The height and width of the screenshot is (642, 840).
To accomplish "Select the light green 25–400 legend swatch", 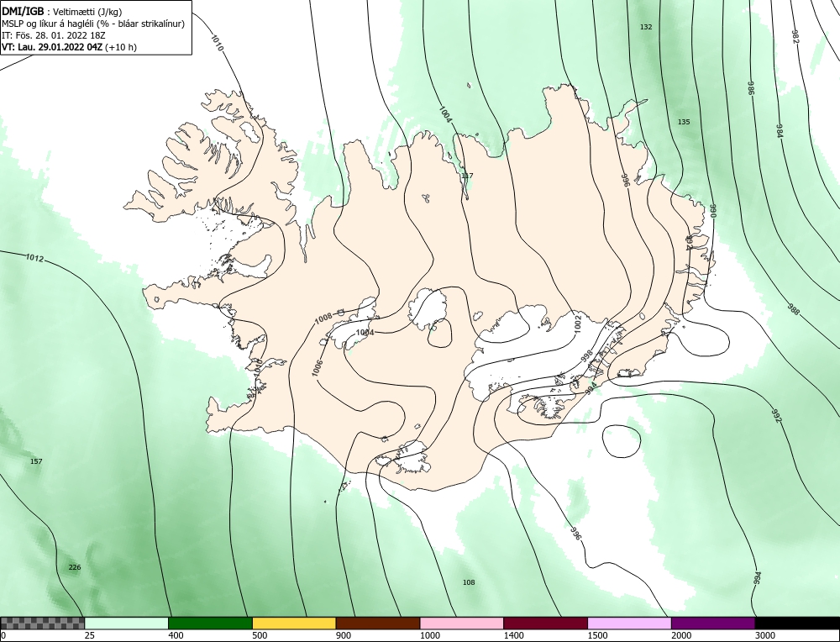I will 127,623.
